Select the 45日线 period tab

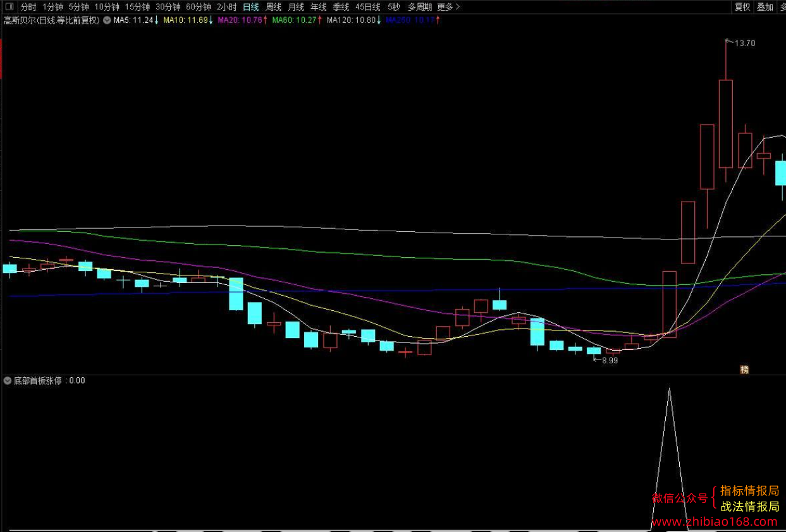click(368, 7)
